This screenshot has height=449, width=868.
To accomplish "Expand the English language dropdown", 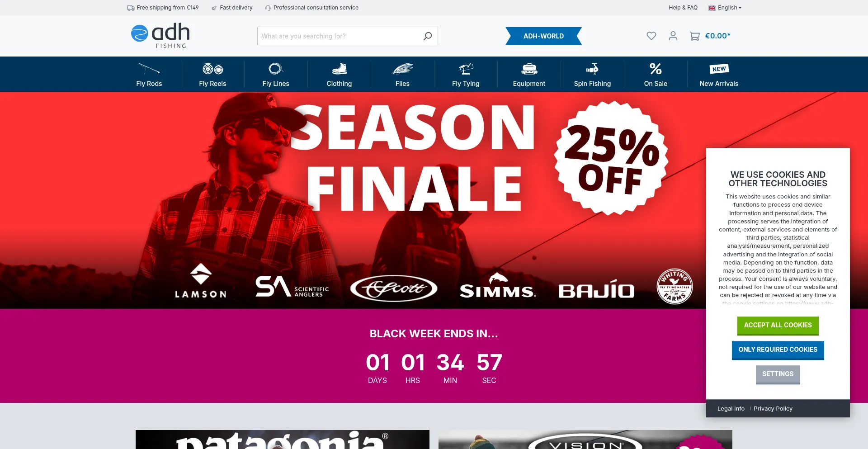I will [725, 8].
